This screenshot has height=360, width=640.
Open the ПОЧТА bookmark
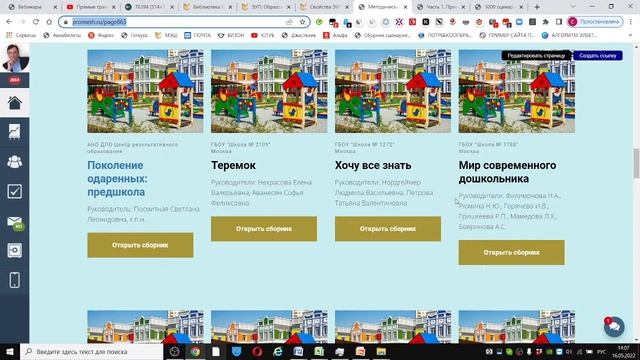point(198,36)
